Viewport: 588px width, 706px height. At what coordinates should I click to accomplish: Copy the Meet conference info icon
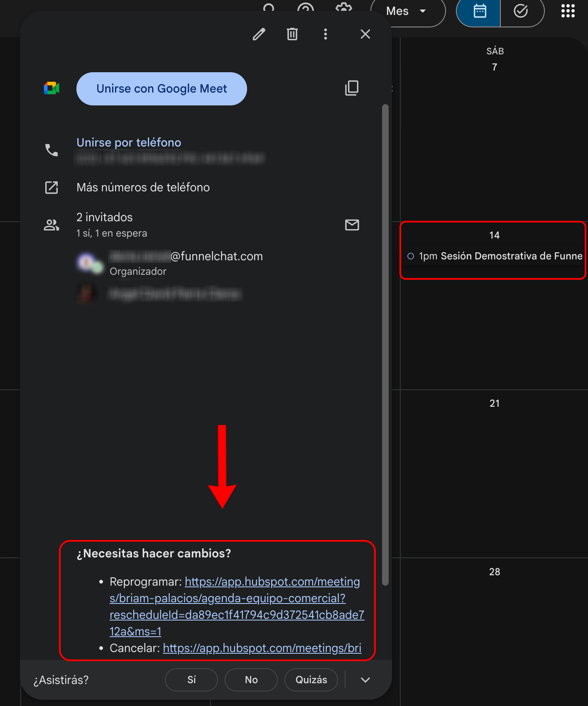pos(352,88)
